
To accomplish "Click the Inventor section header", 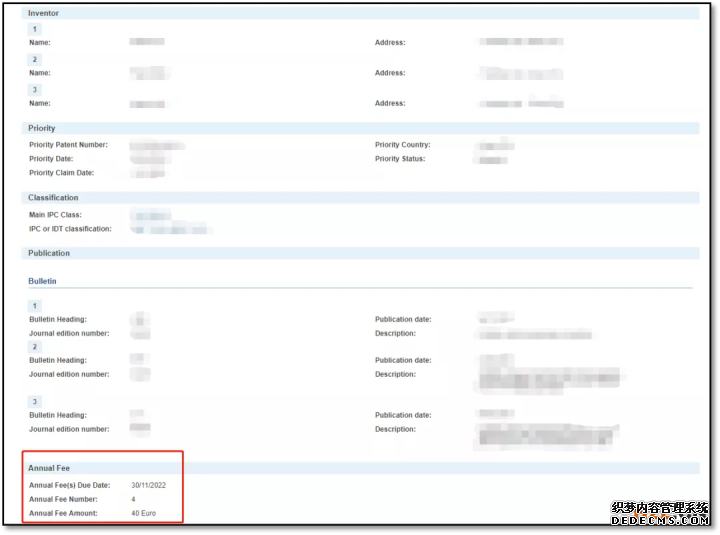I will [x=43, y=13].
